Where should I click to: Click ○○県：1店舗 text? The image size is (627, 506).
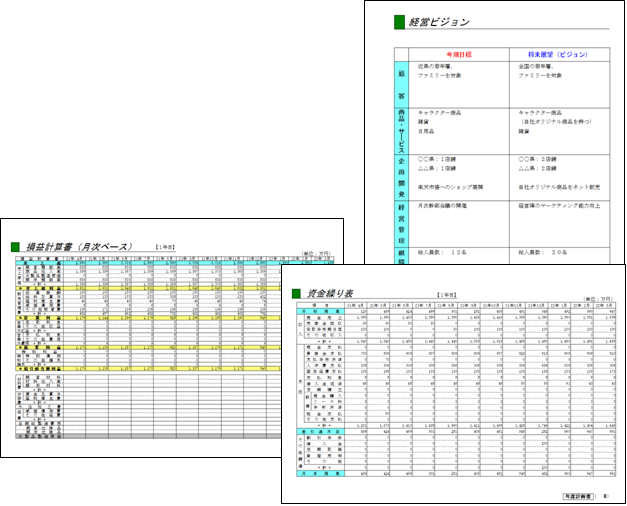pos(437,159)
